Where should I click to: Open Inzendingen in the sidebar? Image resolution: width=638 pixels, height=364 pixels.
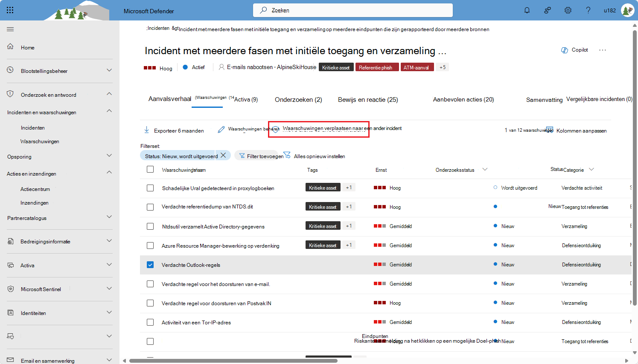(35, 203)
